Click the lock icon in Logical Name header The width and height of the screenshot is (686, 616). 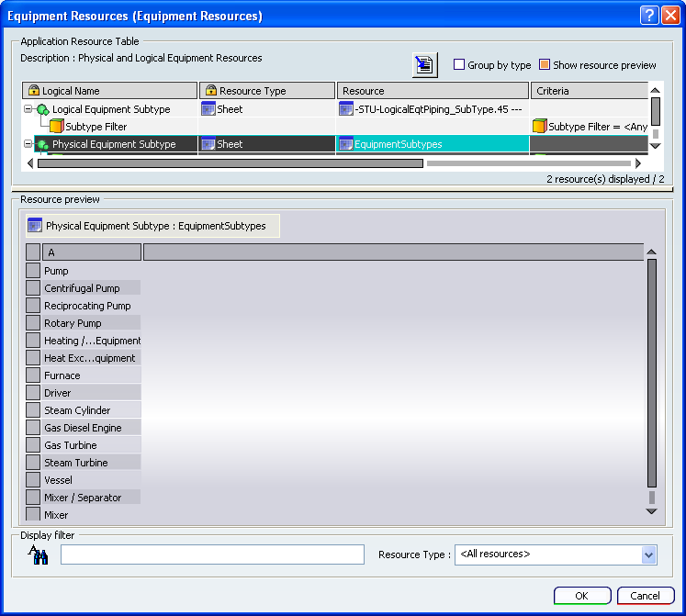33,91
